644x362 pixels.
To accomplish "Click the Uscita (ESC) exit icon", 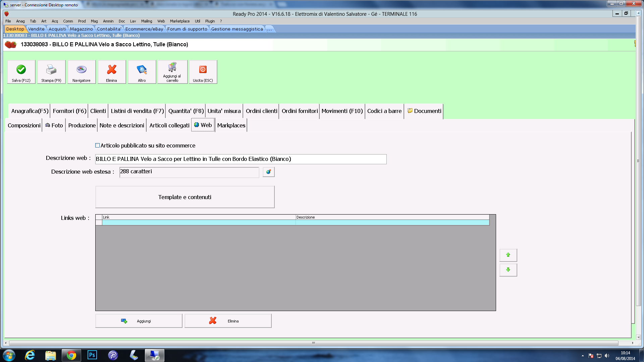I will 203,70.
